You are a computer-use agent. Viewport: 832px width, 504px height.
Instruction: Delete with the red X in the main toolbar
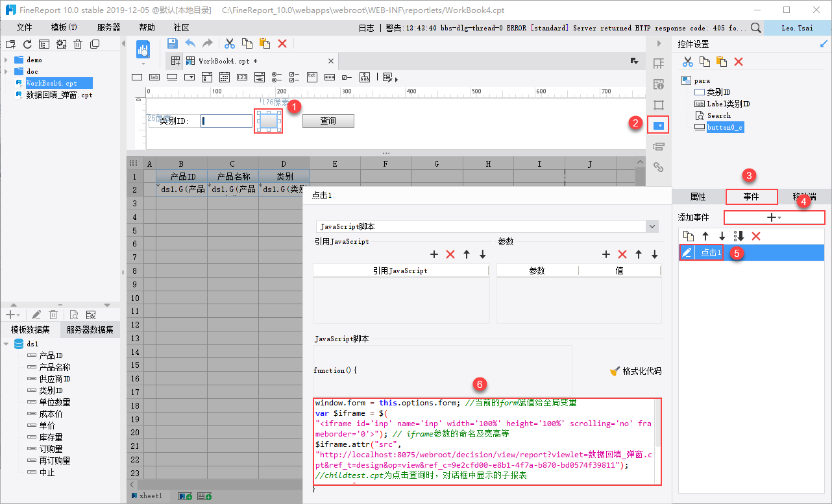click(x=282, y=43)
